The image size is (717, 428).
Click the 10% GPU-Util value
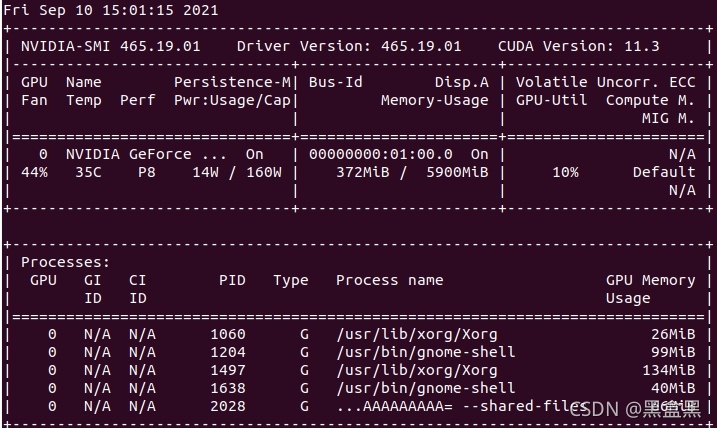click(565, 172)
